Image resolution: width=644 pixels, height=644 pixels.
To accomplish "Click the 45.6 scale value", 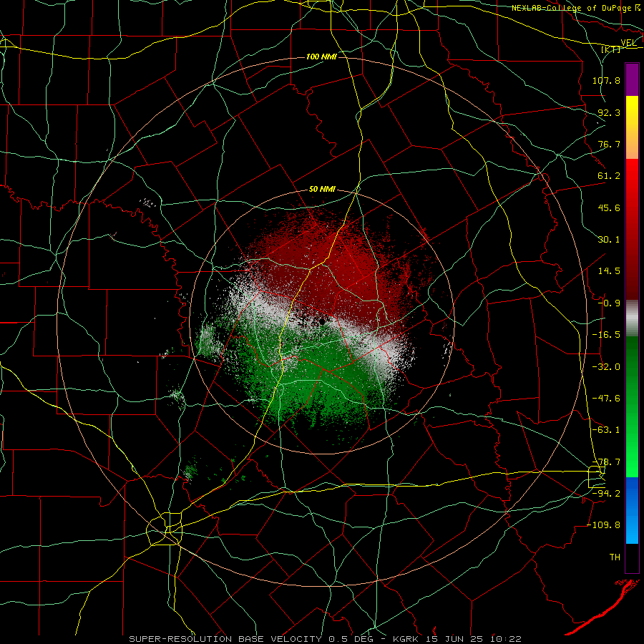I will [x=609, y=208].
